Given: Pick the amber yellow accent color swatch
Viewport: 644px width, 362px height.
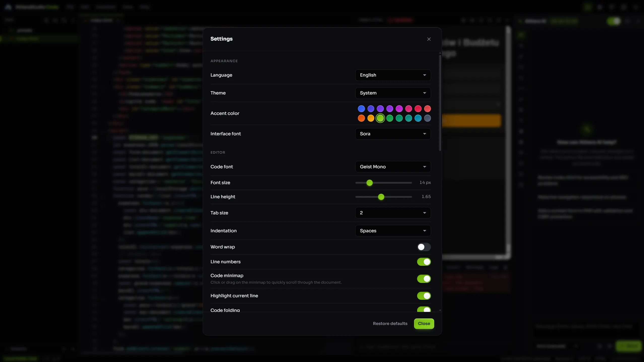Looking at the screenshot, I should (371, 118).
